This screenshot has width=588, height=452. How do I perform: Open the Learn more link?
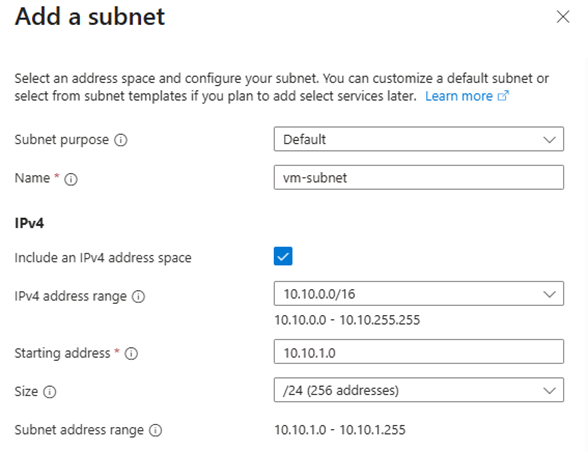coord(459,96)
